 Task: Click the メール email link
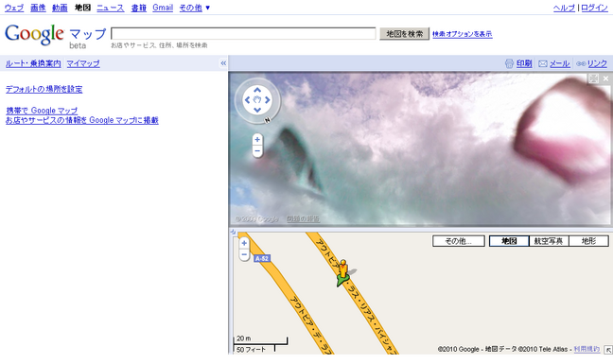point(560,63)
